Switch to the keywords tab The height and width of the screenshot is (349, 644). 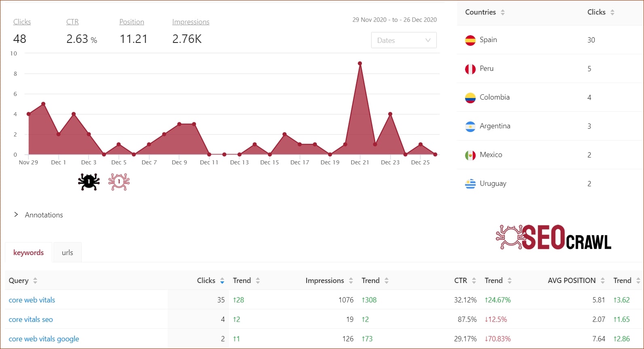pos(28,252)
